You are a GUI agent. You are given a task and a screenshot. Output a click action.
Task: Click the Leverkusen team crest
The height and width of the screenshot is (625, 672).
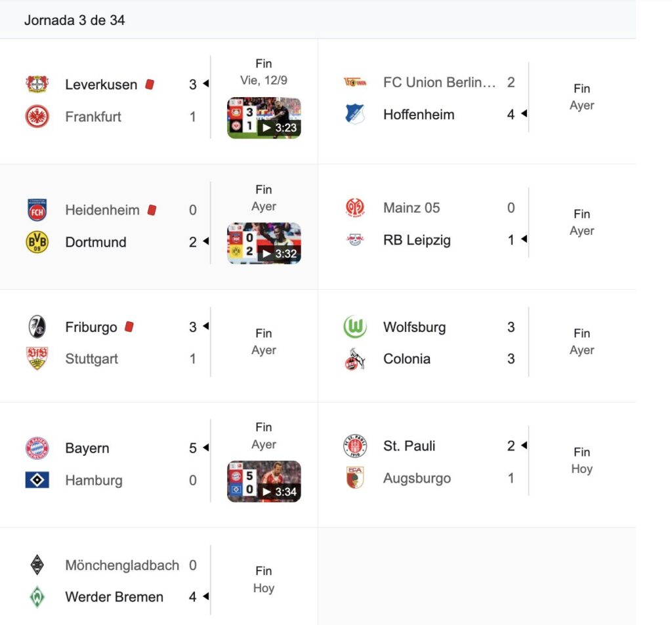37,85
